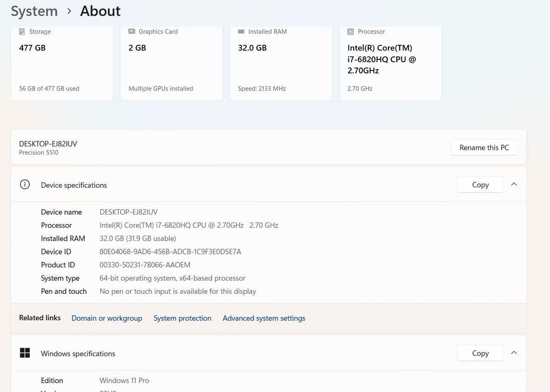Click the 'Device ID' label
The width and height of the screenshot is (550, 392).
pyautogui.click(x=56, y=251)
